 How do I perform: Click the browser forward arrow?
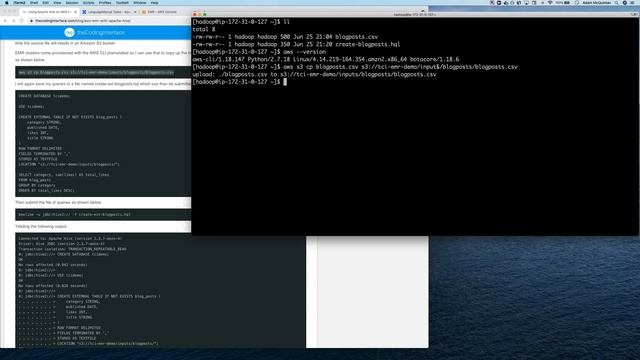13,21
